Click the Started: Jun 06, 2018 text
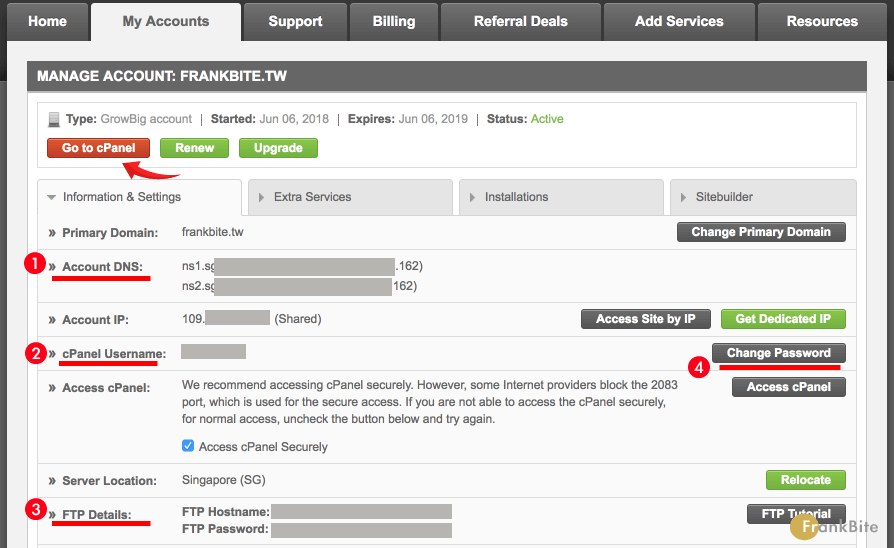The width and height of the screenshot is (894, 548). [270, 119]
